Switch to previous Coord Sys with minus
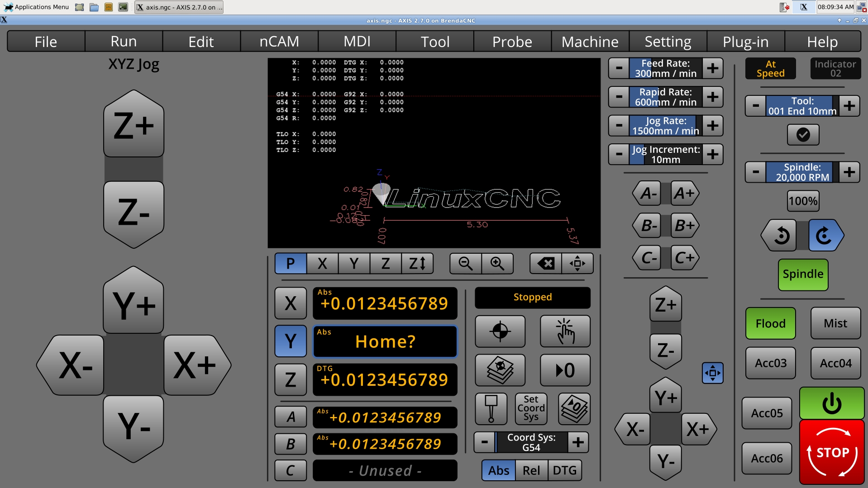Viewport: 868px width, 488px height. coord(485,442)
